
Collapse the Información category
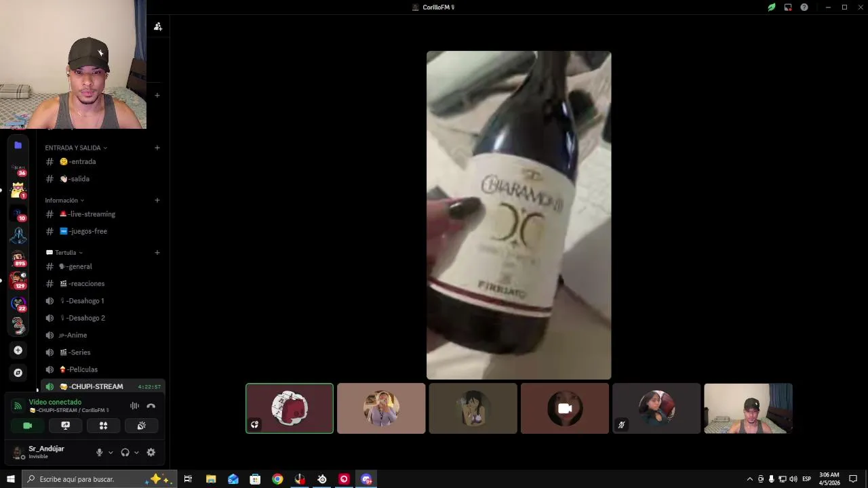coord(64,201)
